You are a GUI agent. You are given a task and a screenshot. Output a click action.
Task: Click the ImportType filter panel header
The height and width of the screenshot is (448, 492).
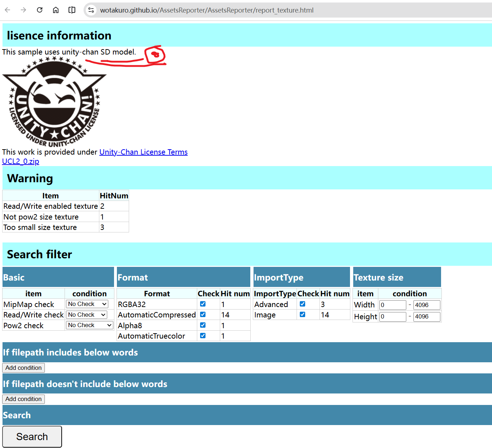coord(302,277)
